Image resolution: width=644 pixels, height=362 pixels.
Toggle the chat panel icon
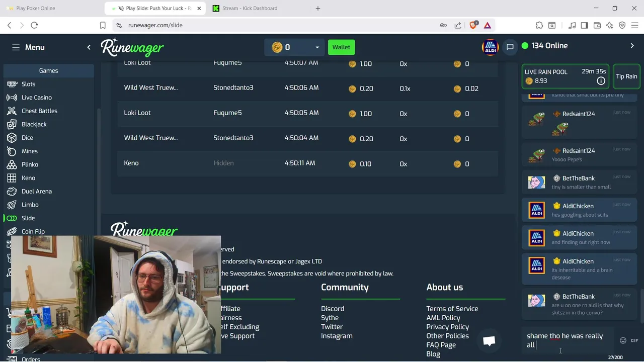[x=510, y=47]
